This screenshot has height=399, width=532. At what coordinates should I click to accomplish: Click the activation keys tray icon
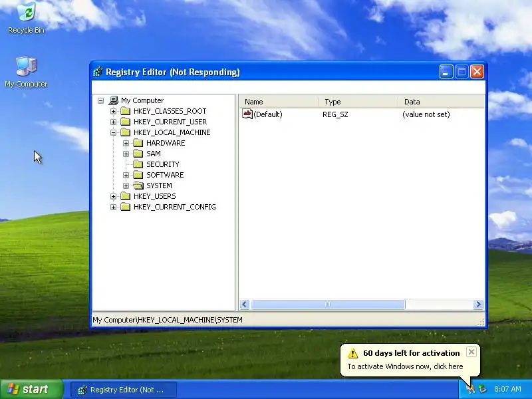(x=470, y=389)
